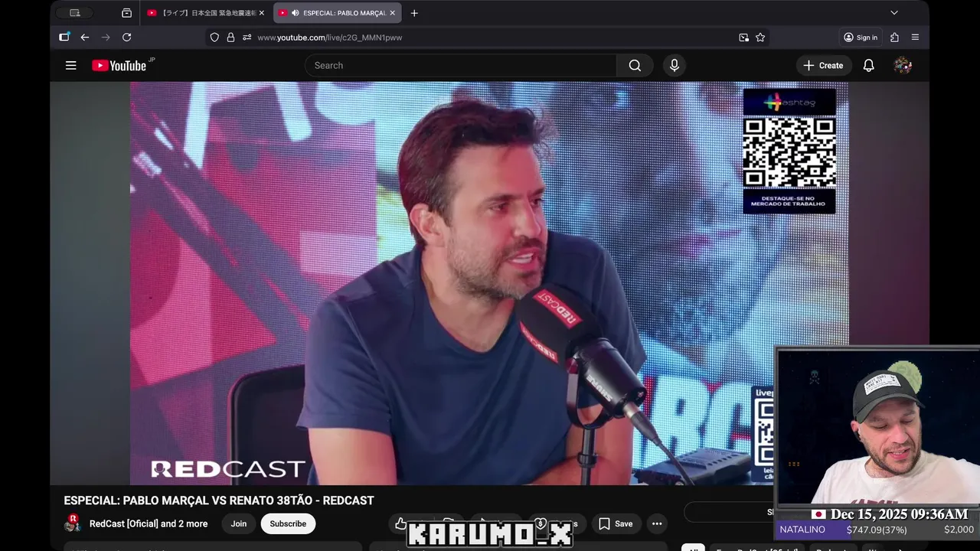
Task: Launch picture-in-picture icon in the address bar
Action: coord(743,37)
